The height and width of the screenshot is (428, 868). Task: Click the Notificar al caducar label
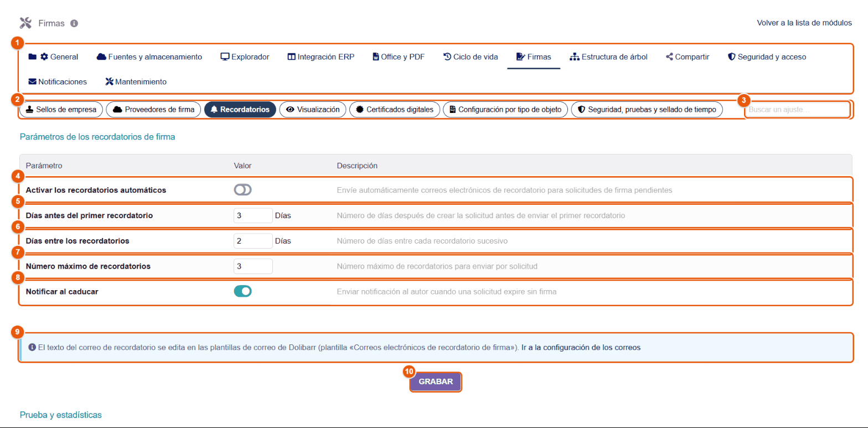pyautogui.click(x=62, y=291)
